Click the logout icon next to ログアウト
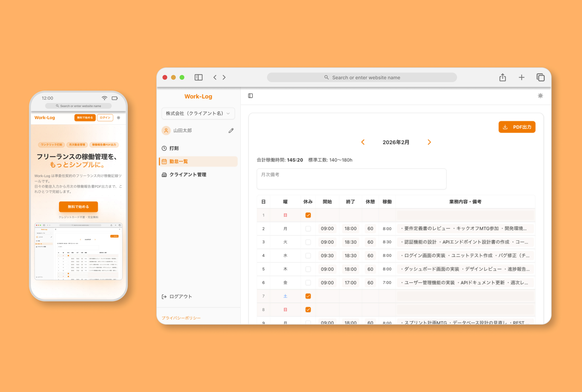Screen dimensions: 582x392 164,297
